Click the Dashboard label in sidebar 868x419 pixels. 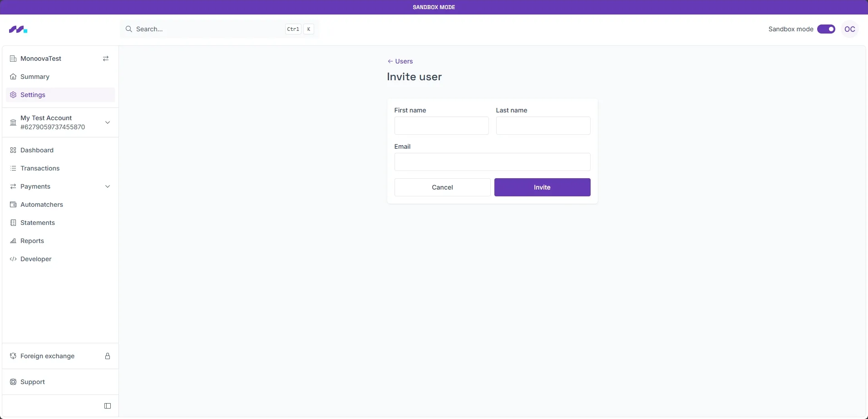pos(37,150)
